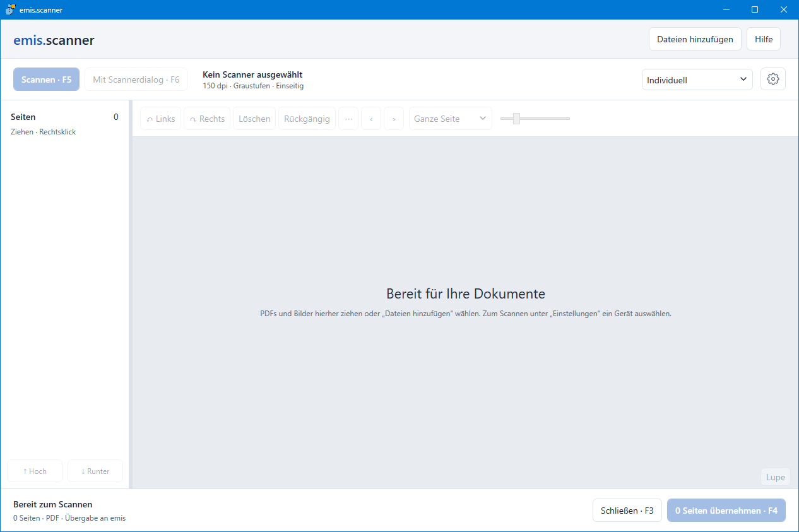Minimize the emis.scanner window
The image size is (799, 532).
point(726,9)
